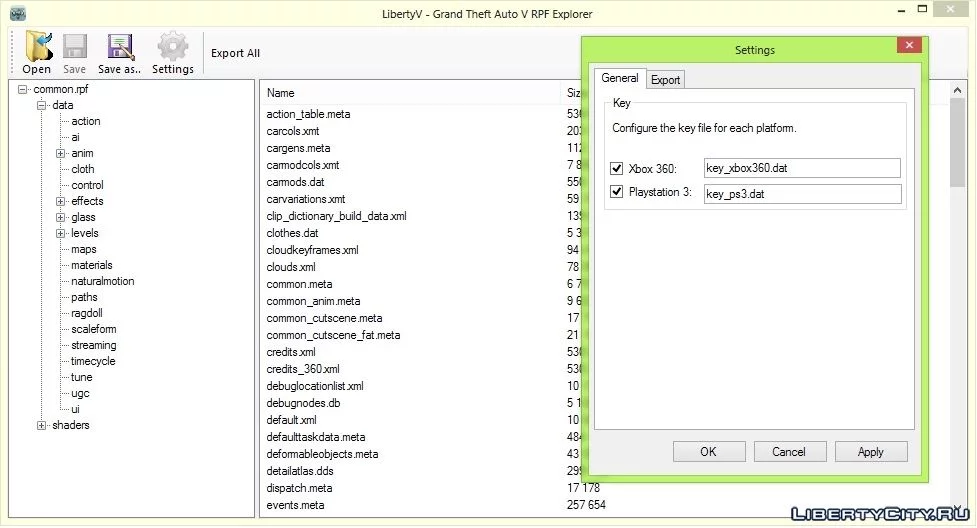This screenshot has width=977, height=528.
Task: Click Cancel in Settings dialog
Action: (x=789, y=451)
